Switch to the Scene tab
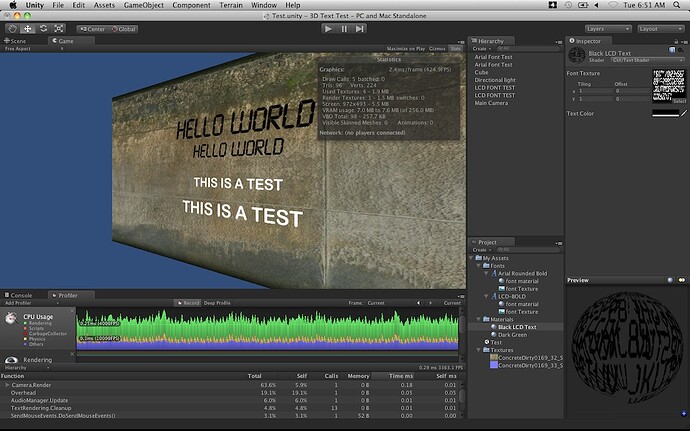690x431 pixels. click(x=15, y=41)
